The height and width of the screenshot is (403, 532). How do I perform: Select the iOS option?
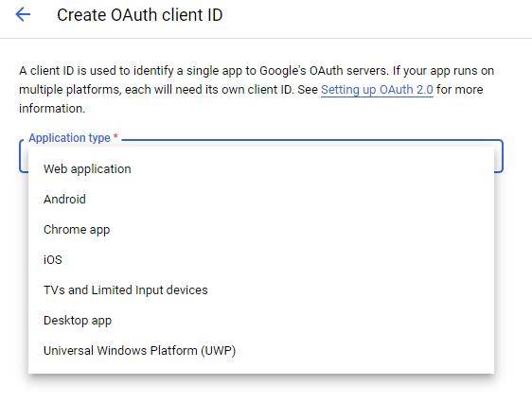261,259
